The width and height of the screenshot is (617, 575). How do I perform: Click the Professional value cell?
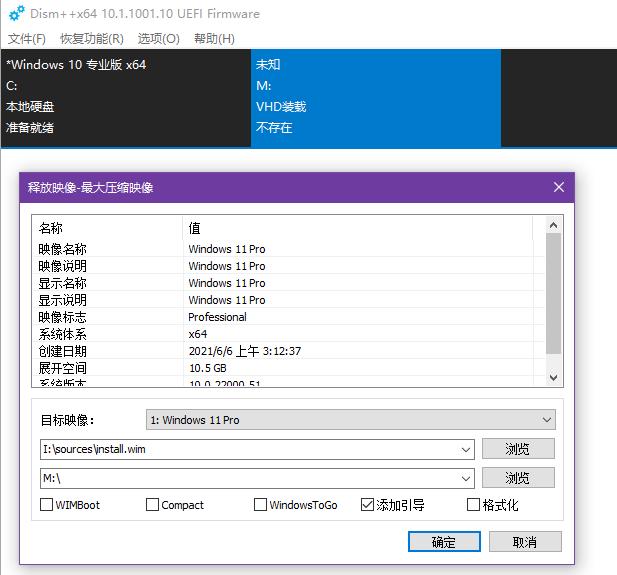point(217,317)
